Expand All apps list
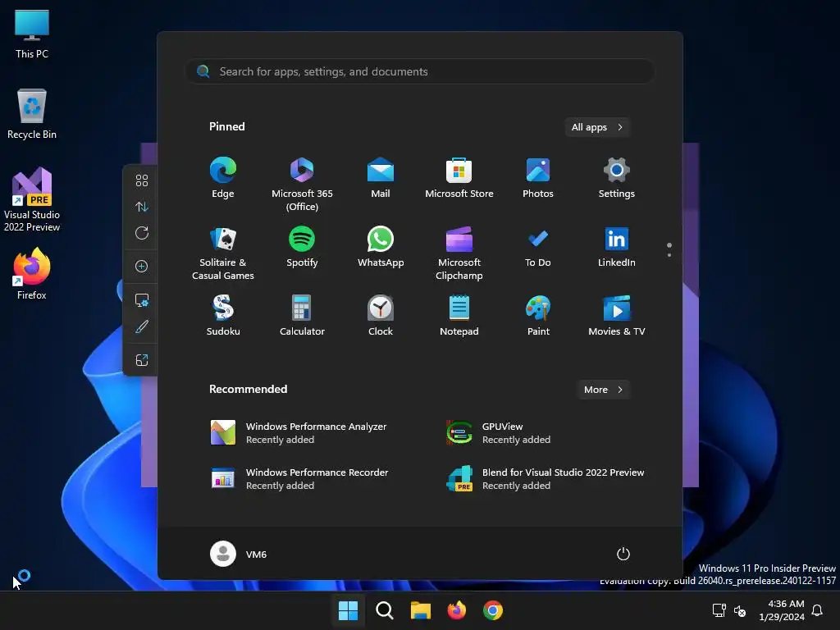Screen dimensions: 840x630 (x=597, y=127)
